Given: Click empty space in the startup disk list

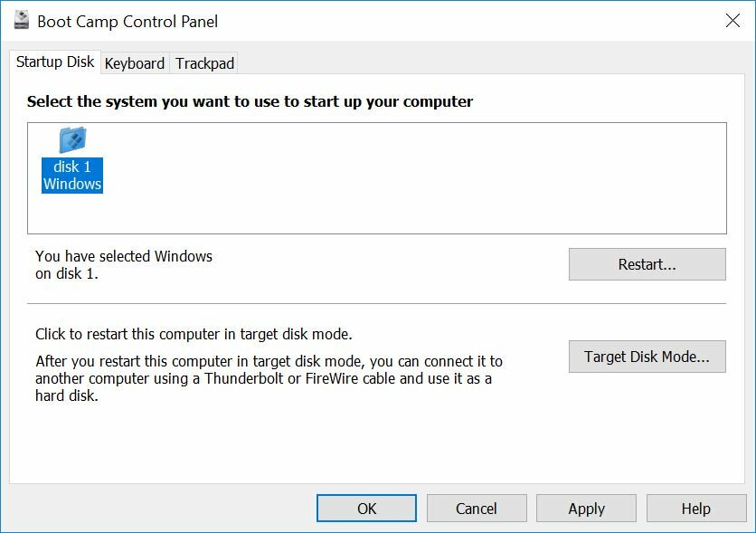Looking at the screenshot, I should pos(407,181).
